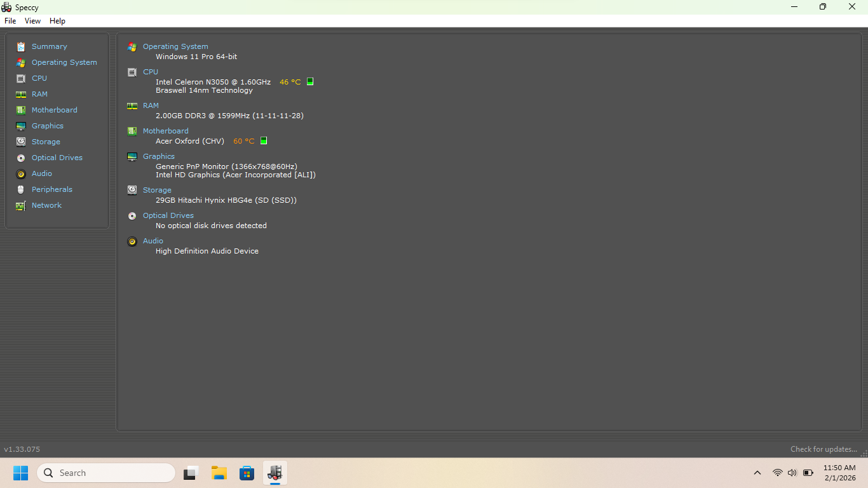Switch to the Operating System section
Viewport: 868px width, 488px height.
pyautogui.click(x=64, y=62)
